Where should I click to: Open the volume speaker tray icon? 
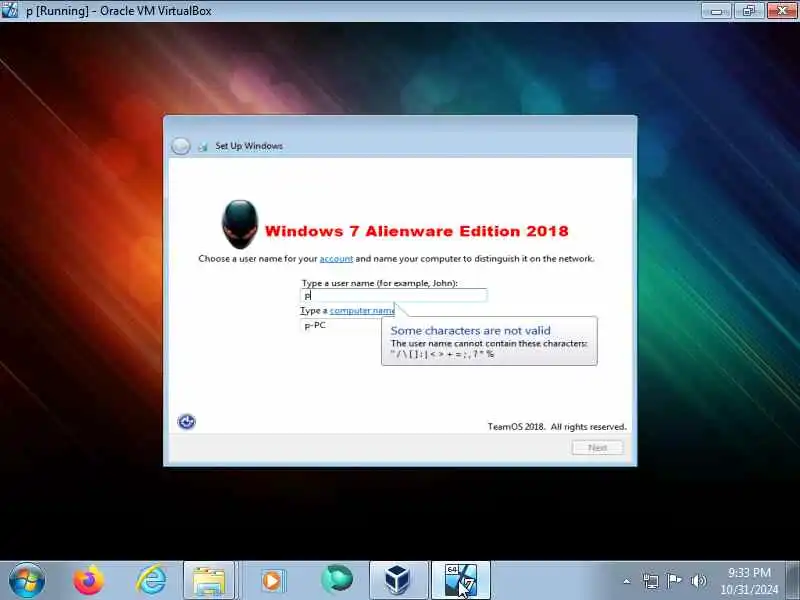coord(698,581)
